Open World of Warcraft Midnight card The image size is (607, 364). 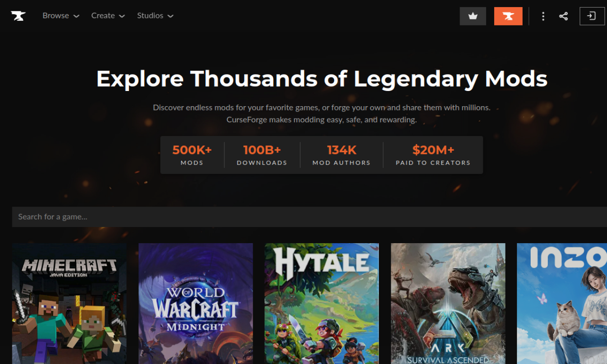pos(195,303)
